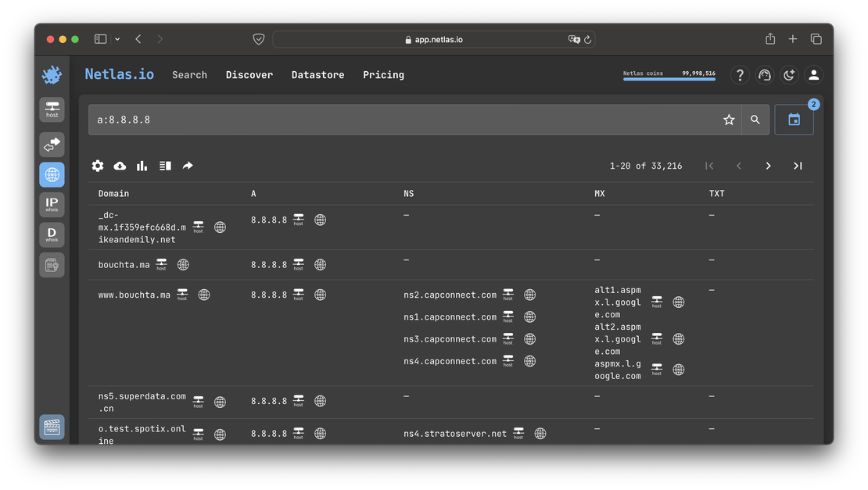This screenshot has height=490, width=868.
Task: Click the Pricing link
Action: [383, 75]
